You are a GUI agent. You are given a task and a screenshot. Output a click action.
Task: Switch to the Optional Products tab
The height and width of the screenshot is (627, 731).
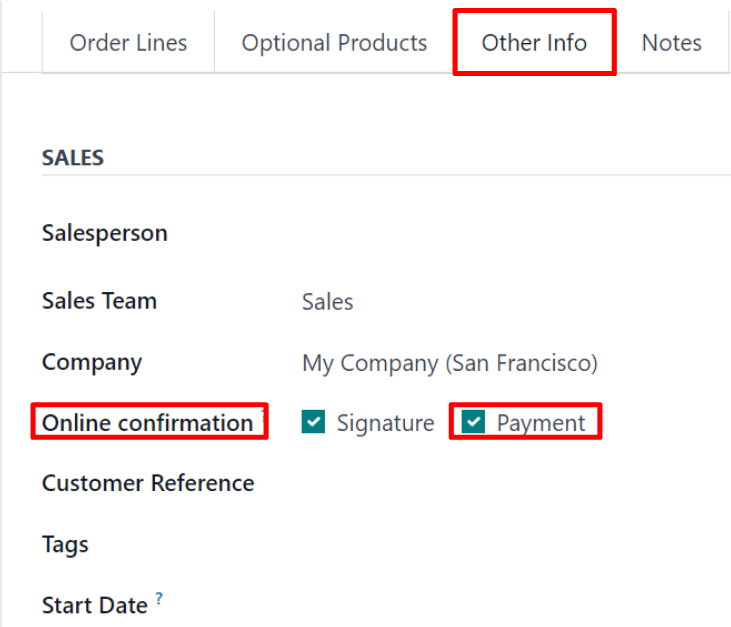click(x=334, y=43)
